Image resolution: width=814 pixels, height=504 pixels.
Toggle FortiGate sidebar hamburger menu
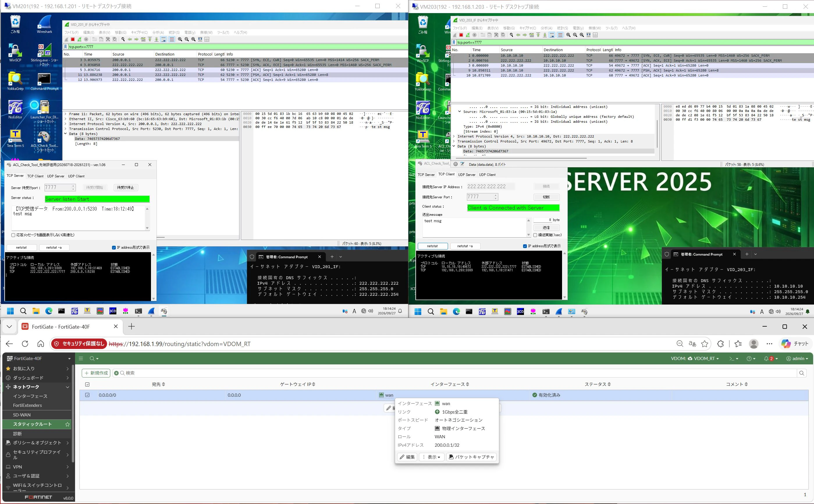[x=81, y=359]
